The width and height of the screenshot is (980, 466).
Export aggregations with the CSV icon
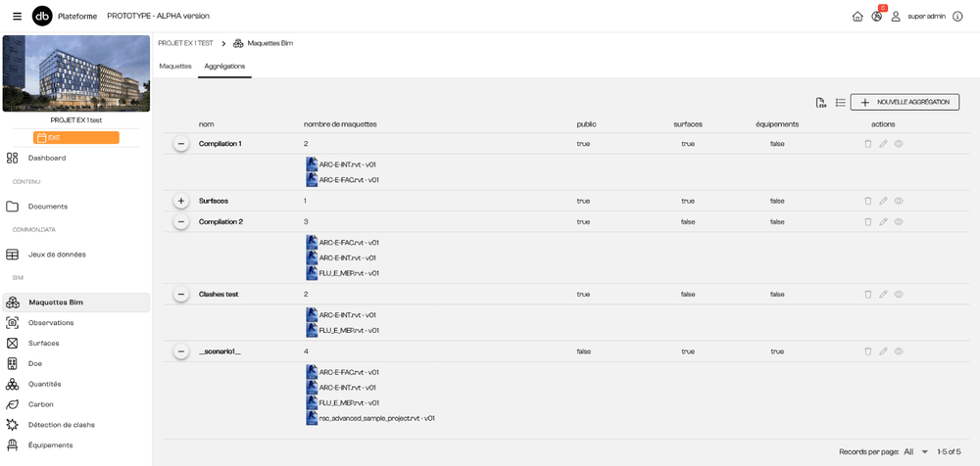click(821, 103)
